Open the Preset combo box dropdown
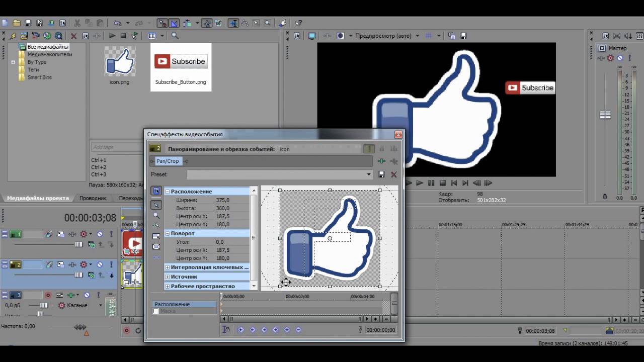The image size is (644, 362). click(x=369, y=174)
